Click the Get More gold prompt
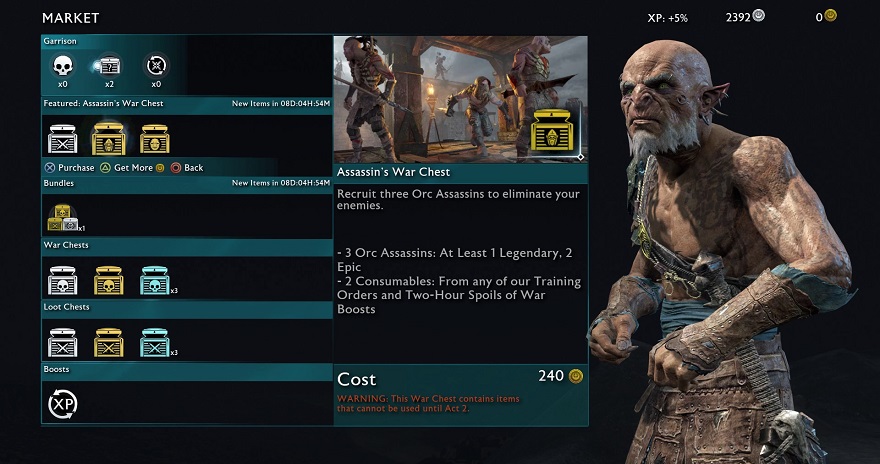The height and width of the screenshot is (464, 880). [x=132, y=168]
